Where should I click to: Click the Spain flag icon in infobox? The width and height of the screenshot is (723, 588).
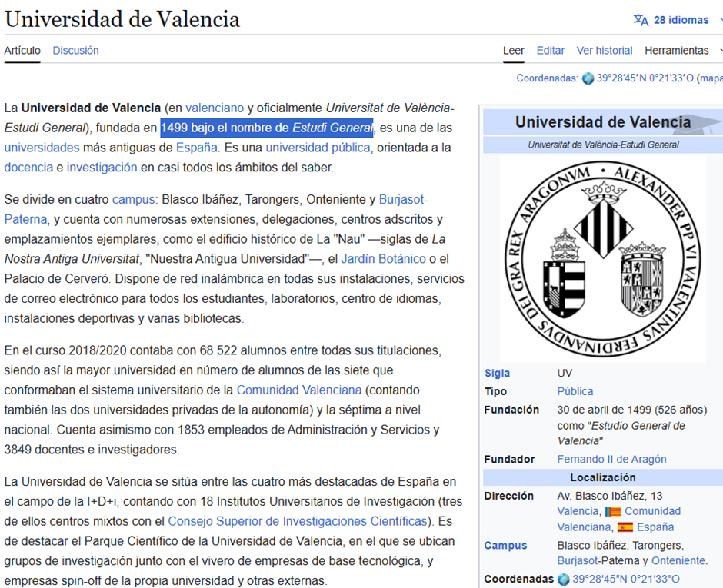click(625, 527)
